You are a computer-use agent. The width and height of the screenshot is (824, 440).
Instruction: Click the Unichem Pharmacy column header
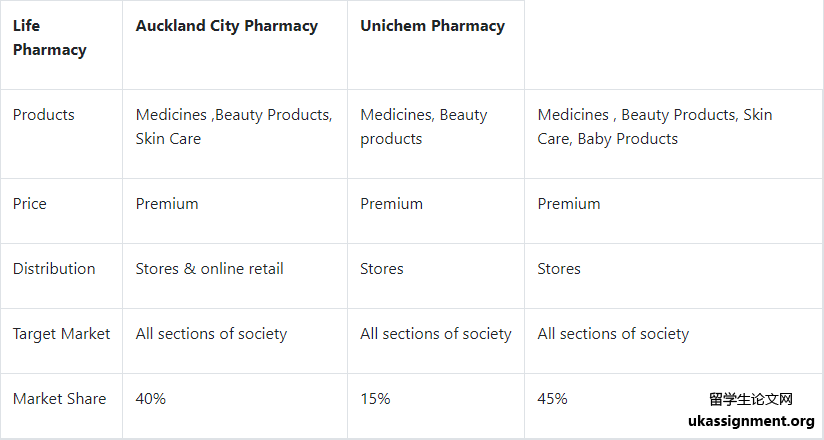coord(432,26)
